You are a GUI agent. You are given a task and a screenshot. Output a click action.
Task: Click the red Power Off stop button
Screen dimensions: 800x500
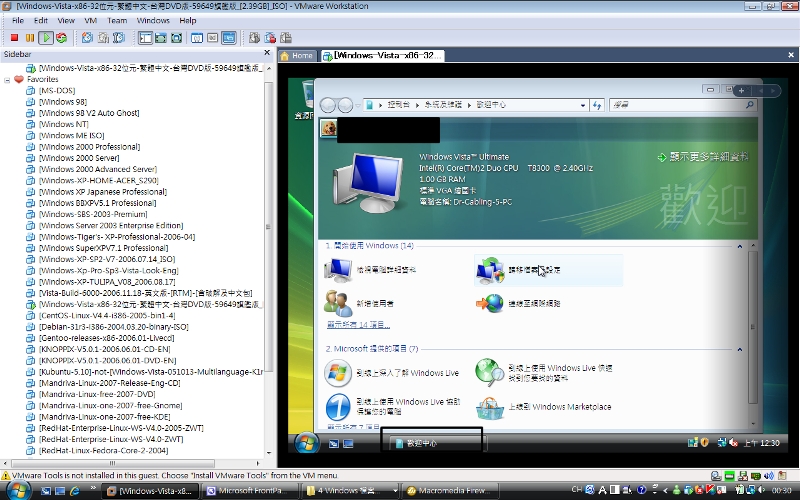pos(14,38)
